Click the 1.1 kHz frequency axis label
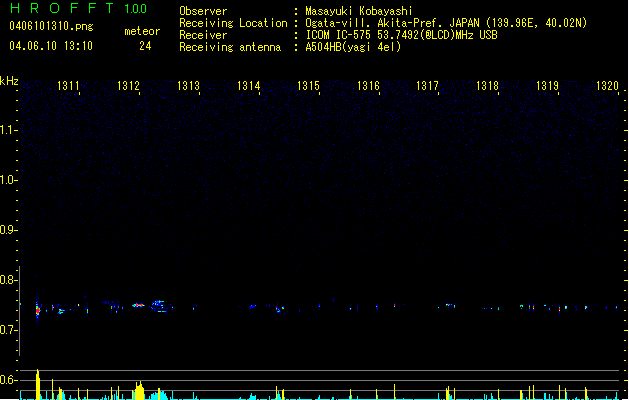The height and width of the screenshot is (400, 629). click(x=8, y=130)
